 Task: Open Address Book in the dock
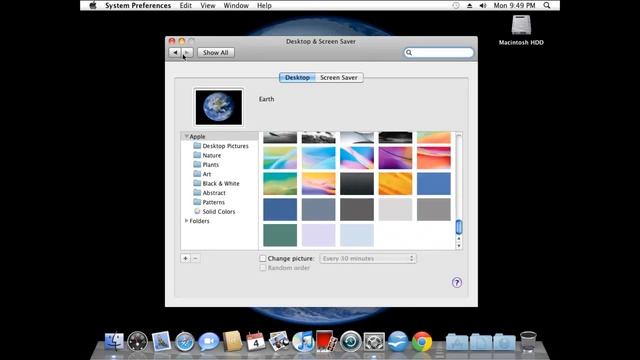[x=232, y=341]
